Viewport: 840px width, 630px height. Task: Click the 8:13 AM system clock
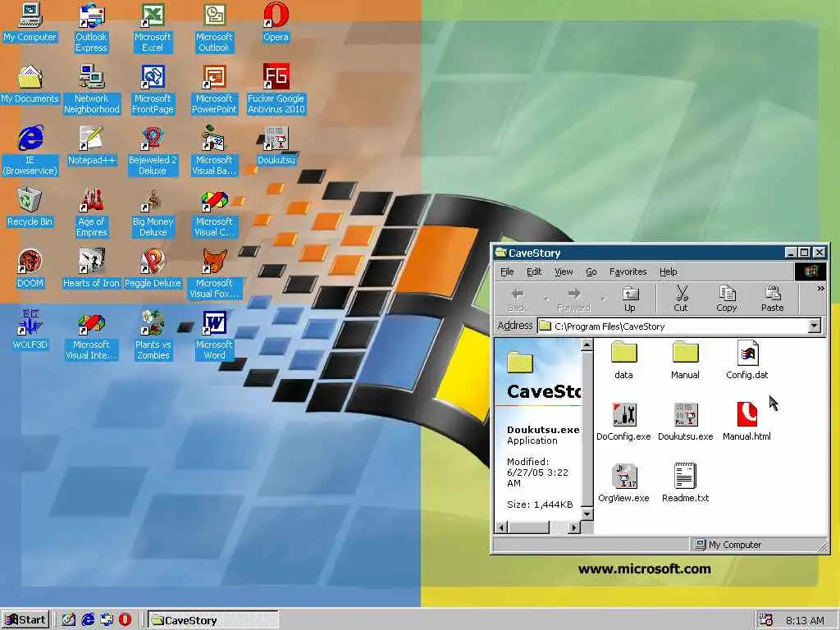pos(805,621)
